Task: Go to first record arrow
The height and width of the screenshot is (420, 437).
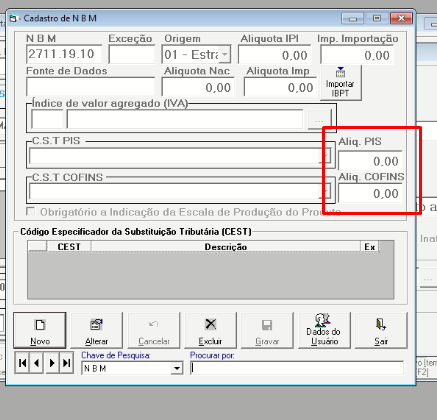Action: [22, 363]
